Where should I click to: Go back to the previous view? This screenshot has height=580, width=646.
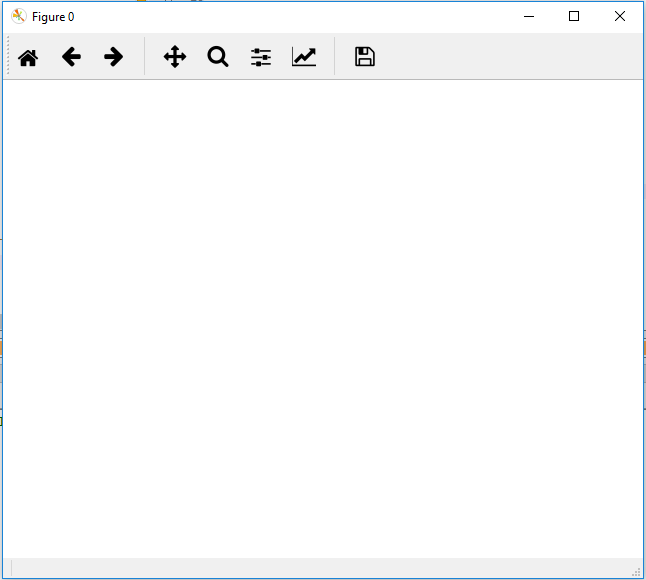tap(71, 57)
